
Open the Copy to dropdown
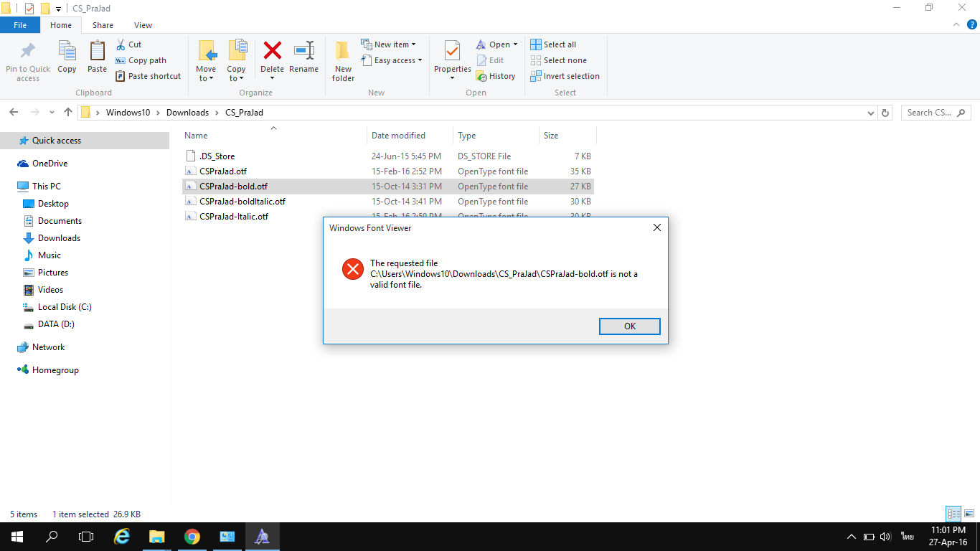[236, 61]
